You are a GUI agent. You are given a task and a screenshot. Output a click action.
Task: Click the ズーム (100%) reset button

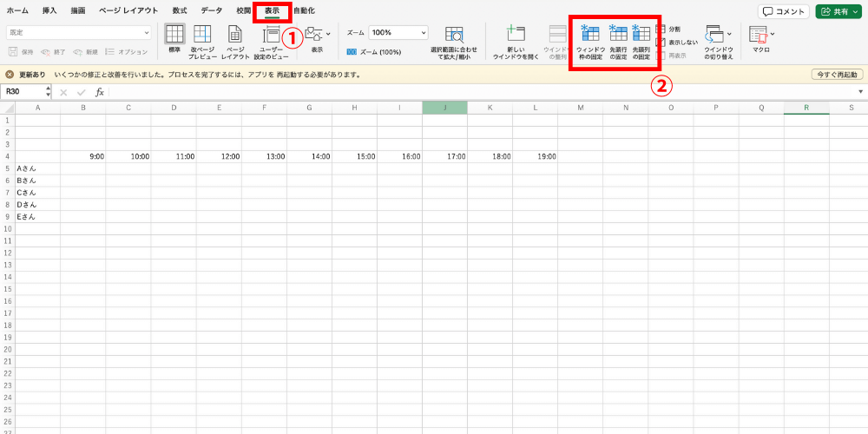coord(373,52)
